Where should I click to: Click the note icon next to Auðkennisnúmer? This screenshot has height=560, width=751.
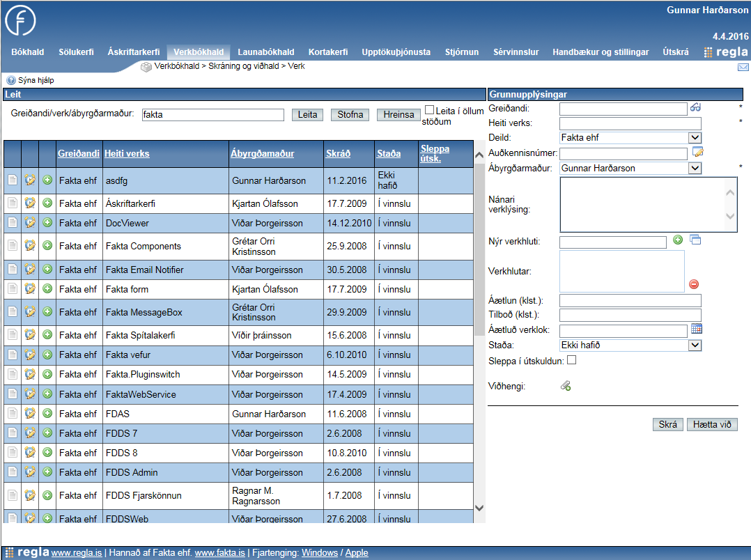click(697, 153)
